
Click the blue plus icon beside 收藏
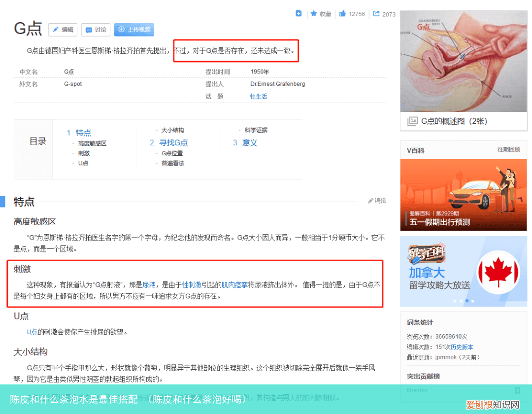coord(299,13)
